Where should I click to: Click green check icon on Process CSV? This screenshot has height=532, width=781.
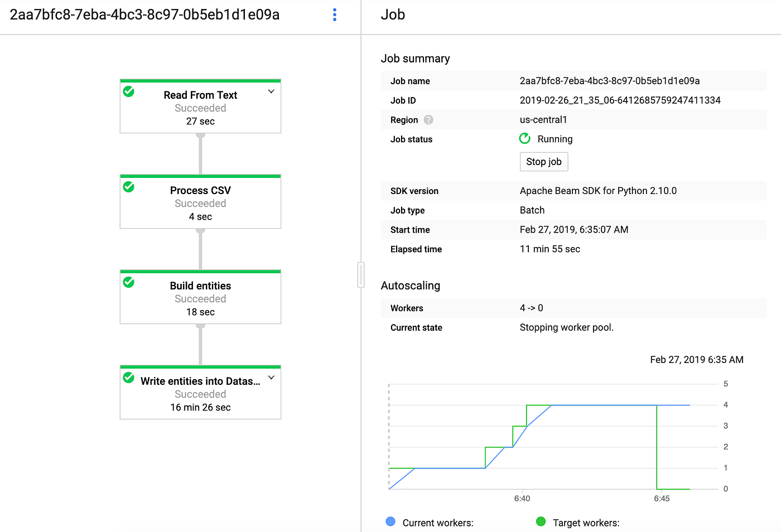[129, 187]
